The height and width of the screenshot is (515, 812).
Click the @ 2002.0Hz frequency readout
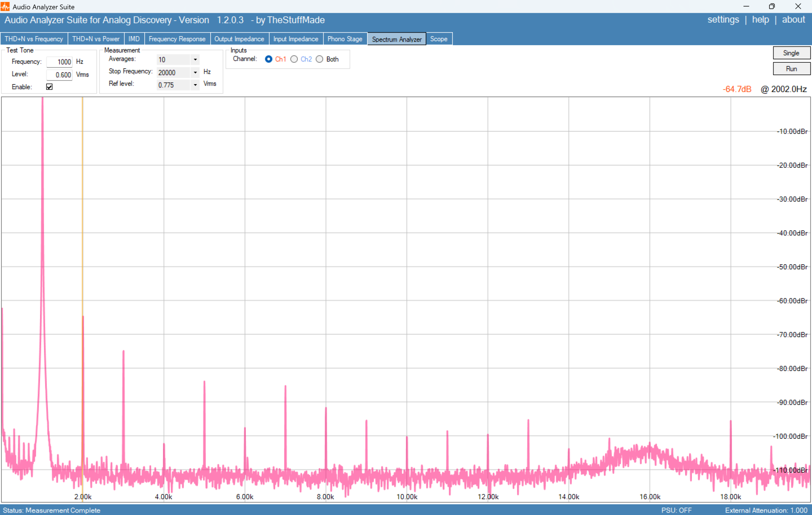click(784, 89)
